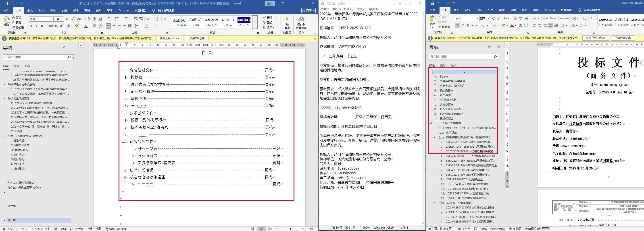Click Distributed alignment in right Word

pyautogui.click(x=556, y=25)
